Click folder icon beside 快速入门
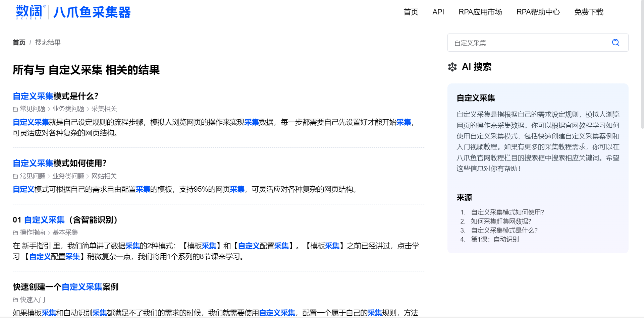This screenshot has width=644, height=318. tap(15, 300)
